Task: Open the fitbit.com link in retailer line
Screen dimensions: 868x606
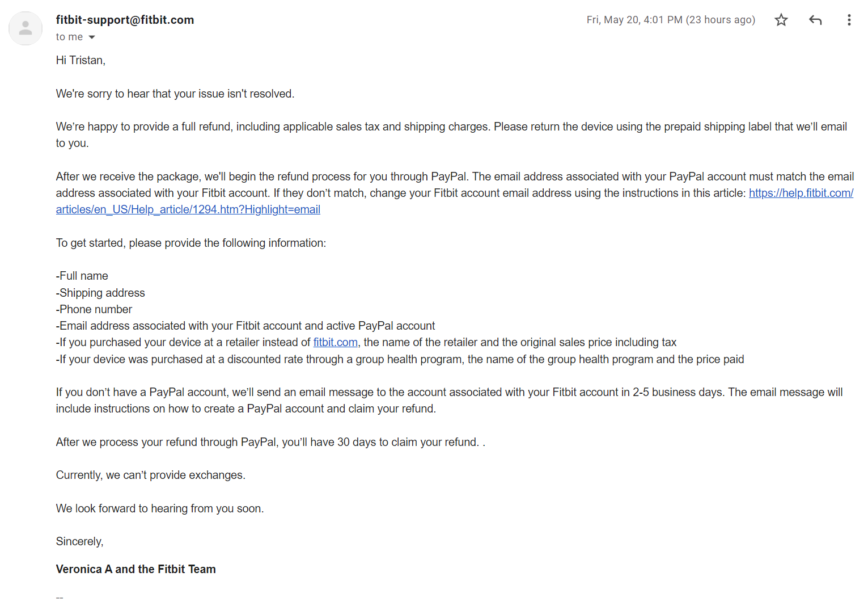Action: [x=336, y=342]
